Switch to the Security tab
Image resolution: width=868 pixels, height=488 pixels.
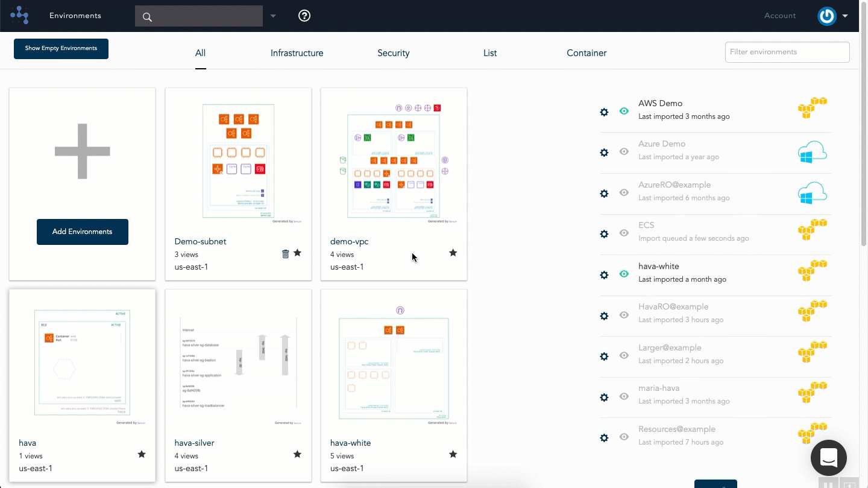(394, 53)
